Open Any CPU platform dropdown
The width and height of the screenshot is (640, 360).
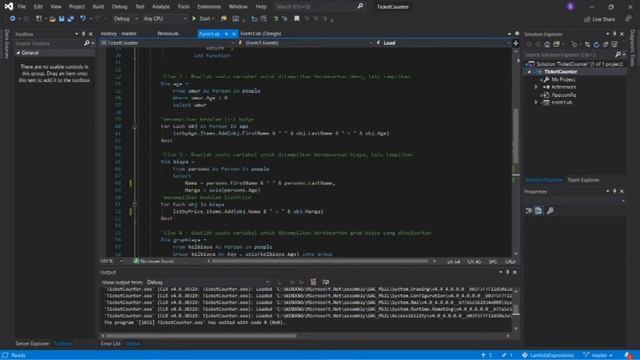pyautogui.click(x=164, y=19)
